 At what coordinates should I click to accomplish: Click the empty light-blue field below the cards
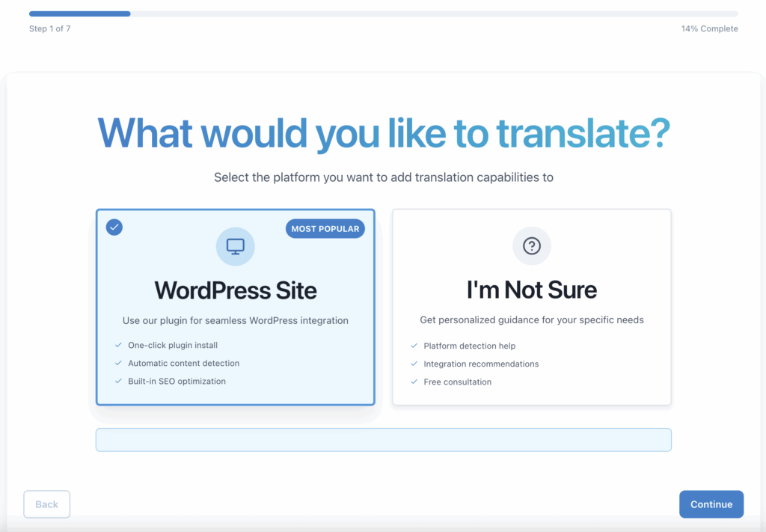pyautogui.click(x=384, y=440)
